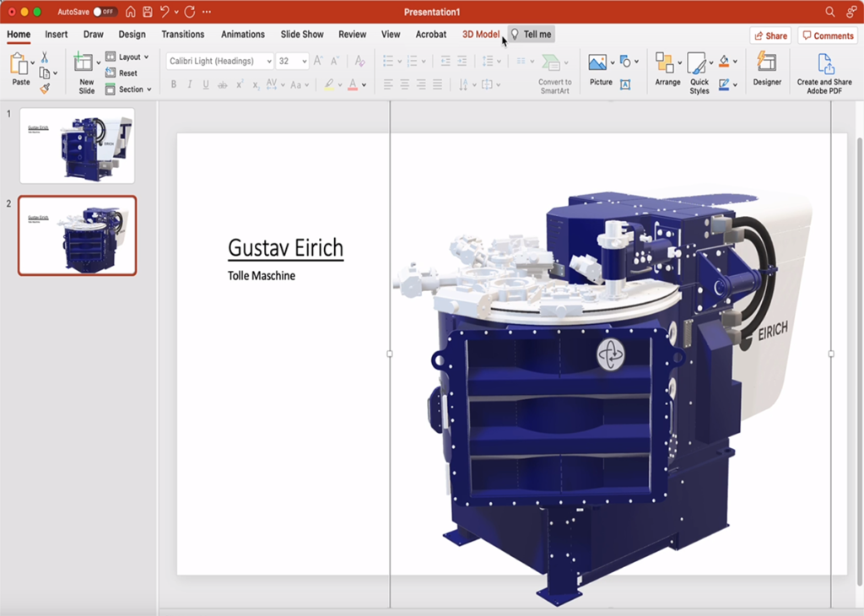Open the Section dropdown

click(128, 89)
